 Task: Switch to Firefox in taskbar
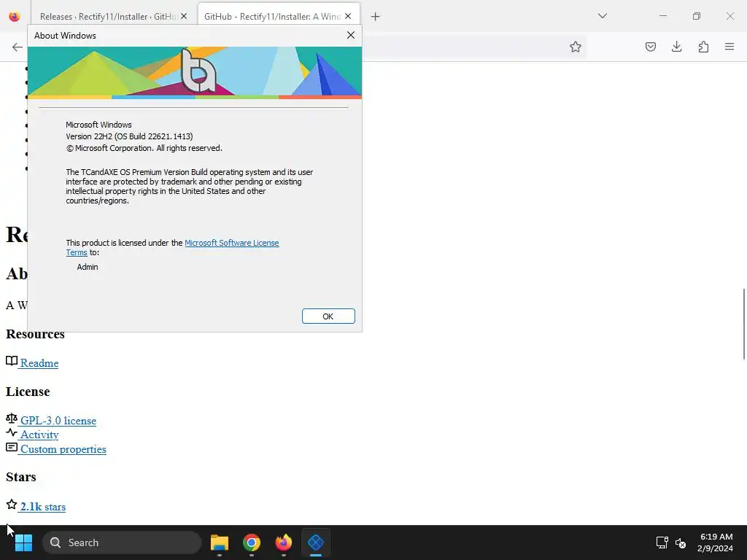(284, 542)
